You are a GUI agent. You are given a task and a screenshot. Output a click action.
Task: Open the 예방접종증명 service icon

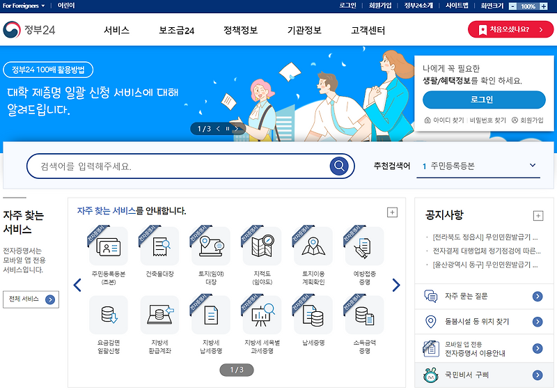pyautogui.click(x=364, y=246)
